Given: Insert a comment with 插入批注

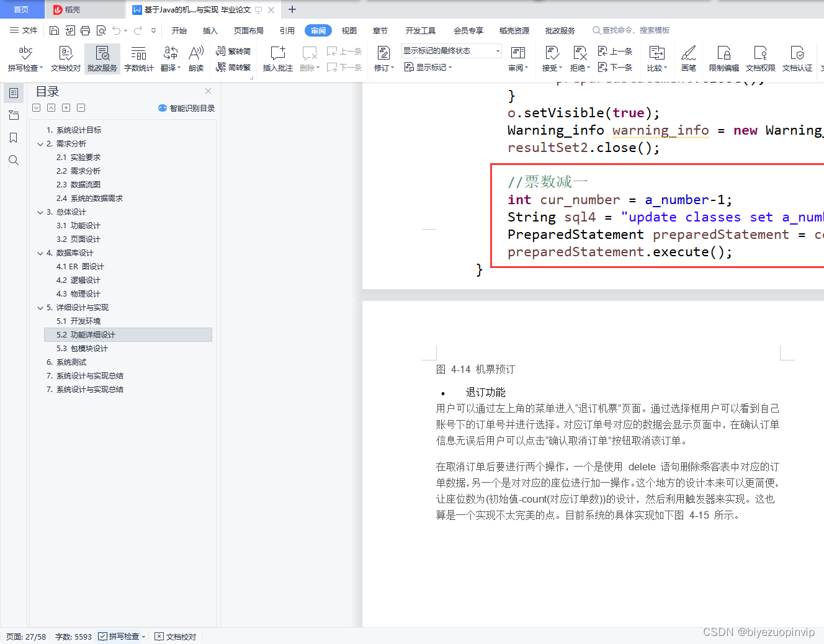Looking at the screenshot, I should pos(277,59).
